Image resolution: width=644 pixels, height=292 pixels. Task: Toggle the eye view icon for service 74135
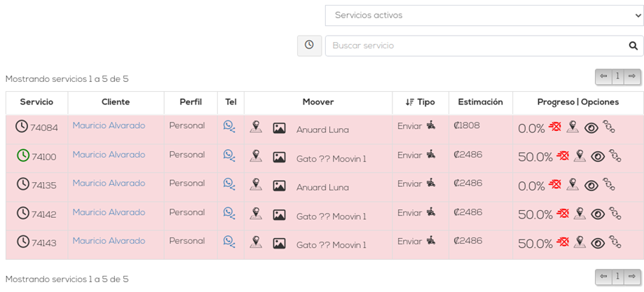tap(591, 185)
